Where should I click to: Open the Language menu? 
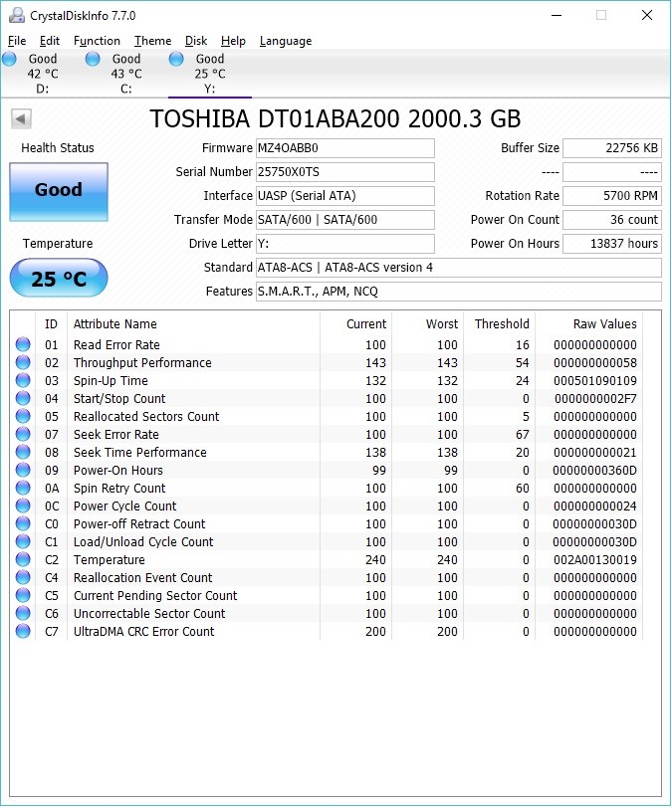286,41
